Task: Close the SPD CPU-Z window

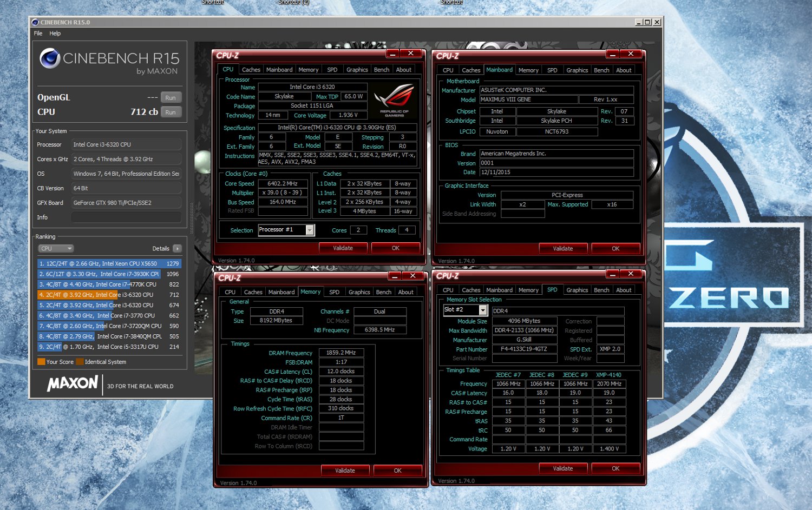Action: [x=631, y=274]
